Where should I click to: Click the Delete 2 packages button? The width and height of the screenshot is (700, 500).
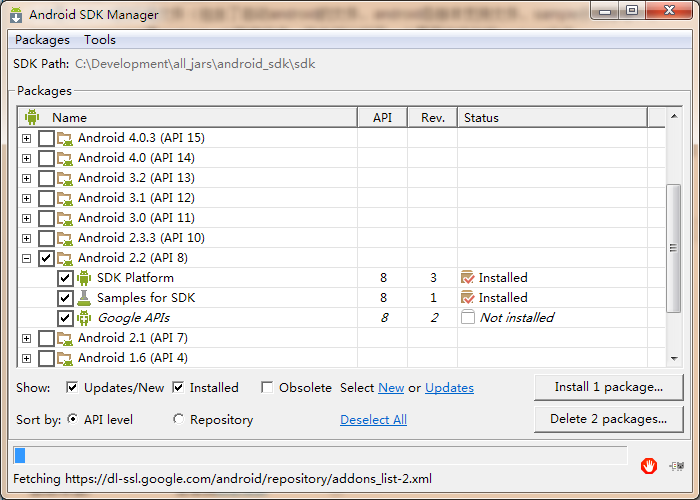coord(608,419)
